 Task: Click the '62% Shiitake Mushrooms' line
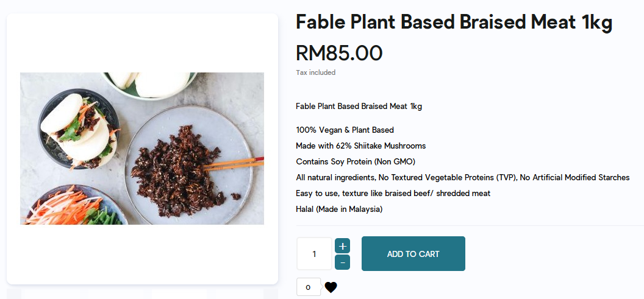pos(360,146)
